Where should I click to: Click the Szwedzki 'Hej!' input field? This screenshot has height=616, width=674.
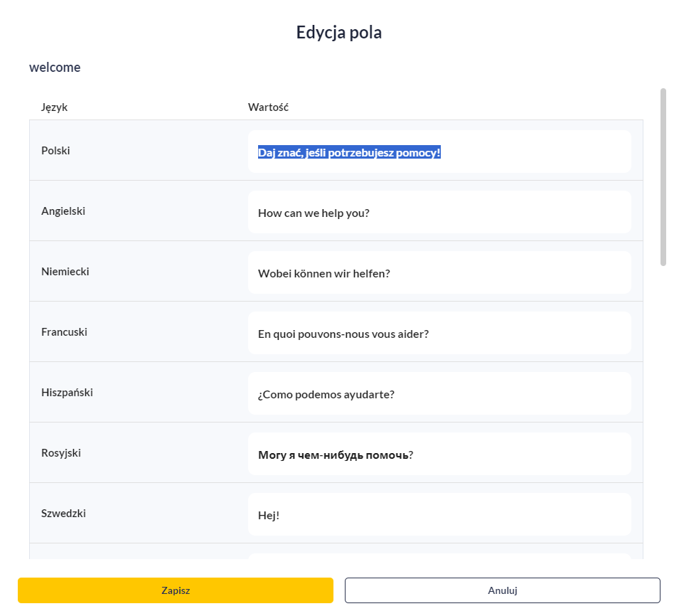[439, 514]
